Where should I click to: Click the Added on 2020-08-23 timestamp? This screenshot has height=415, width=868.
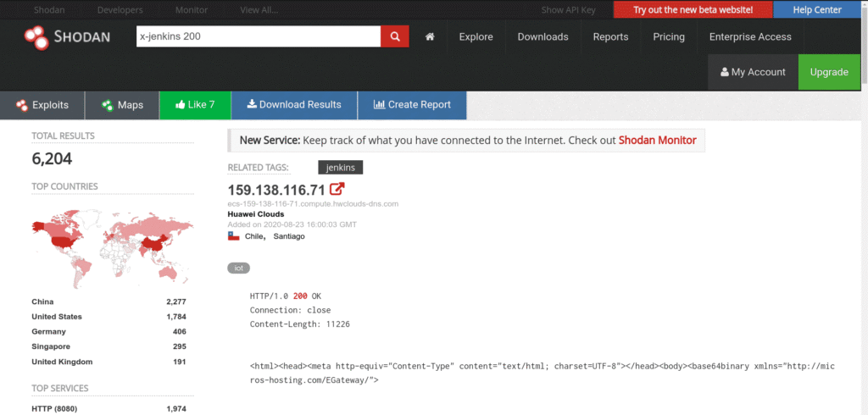(x=292, y=224)
